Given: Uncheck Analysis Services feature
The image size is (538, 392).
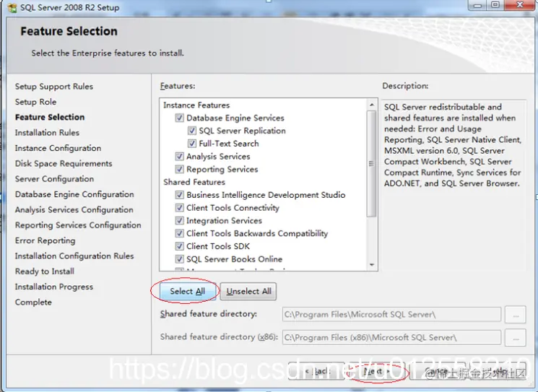Looking at the screenshot, I should 179,157.
